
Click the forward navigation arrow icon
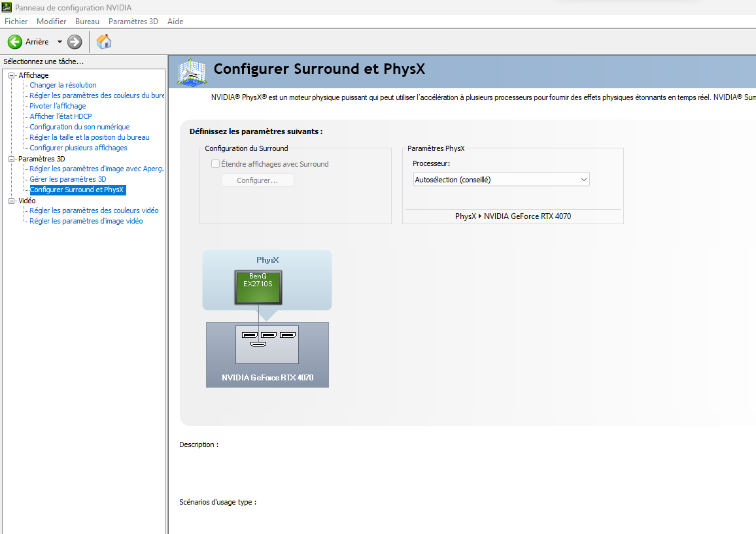click(75, 42)
